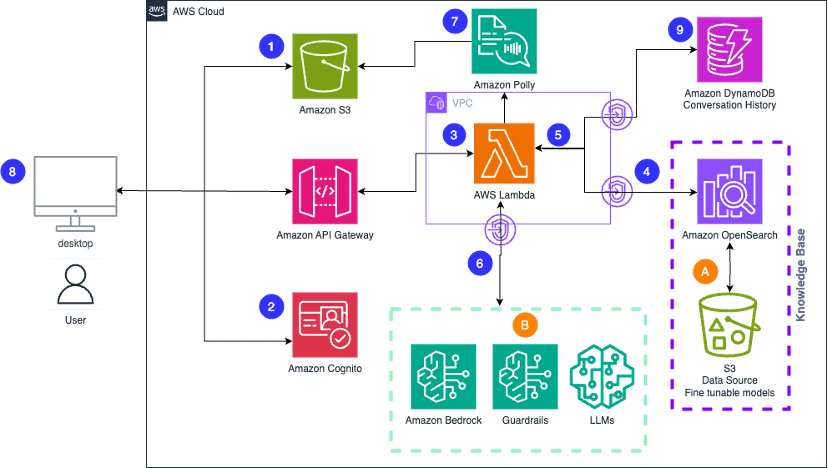Click the AWS Cloud logo
828x468 pixels.
click(x=158, y=12)
